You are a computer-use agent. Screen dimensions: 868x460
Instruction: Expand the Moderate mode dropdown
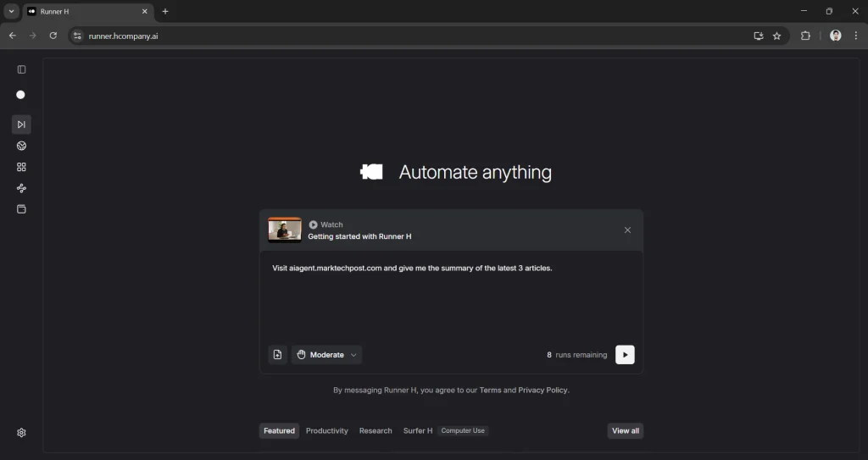coord(326,355)
